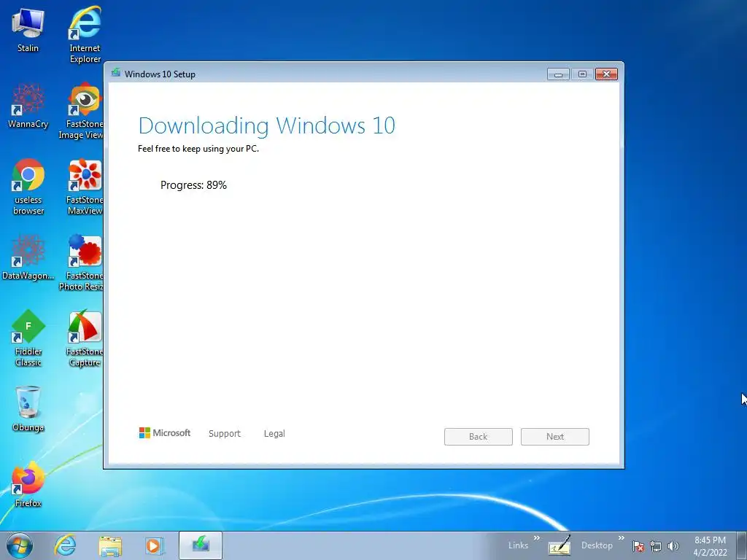Click the Desktop toolbar label
The height and width of the screenshot is (560, 747).
(x=597, y=545)
